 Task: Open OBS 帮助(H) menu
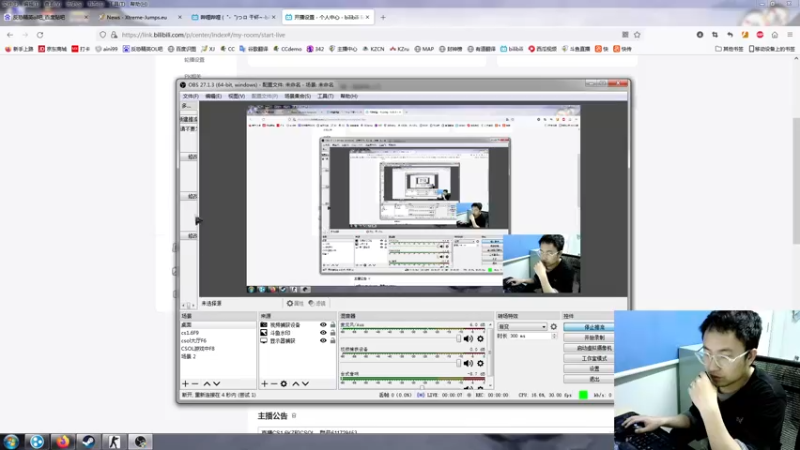(x=348, y=96)
